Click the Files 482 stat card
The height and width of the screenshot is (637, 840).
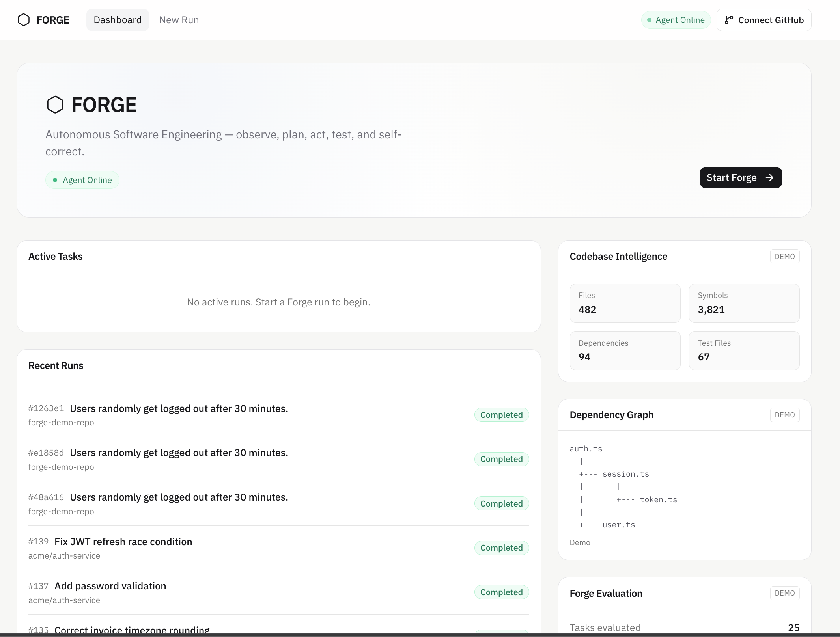[625, 303]
